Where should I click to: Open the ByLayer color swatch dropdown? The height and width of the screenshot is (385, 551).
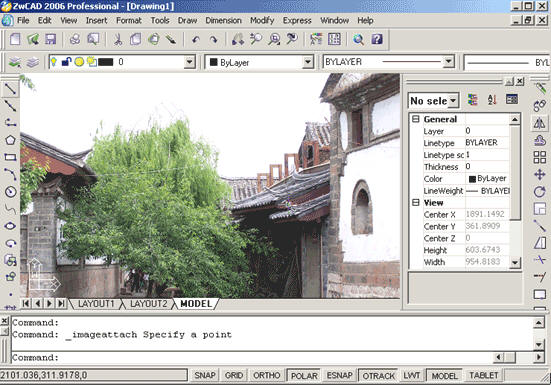307,63
